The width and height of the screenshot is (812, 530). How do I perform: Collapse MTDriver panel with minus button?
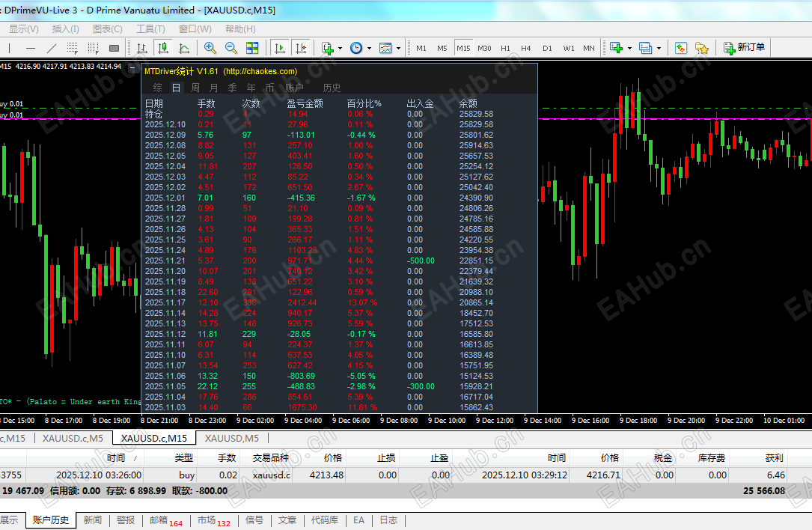tap(133, 68)
